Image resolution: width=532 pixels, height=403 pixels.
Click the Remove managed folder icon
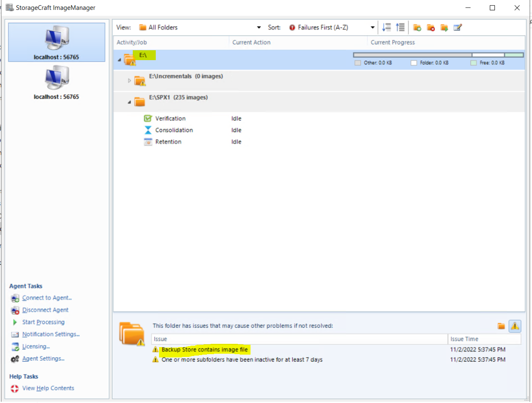pos(431,27)
